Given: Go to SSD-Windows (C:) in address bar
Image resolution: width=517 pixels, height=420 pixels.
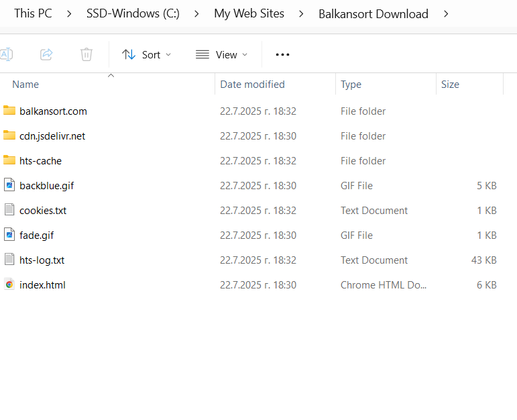Looking at the screenshot, I should coord(133,13).
